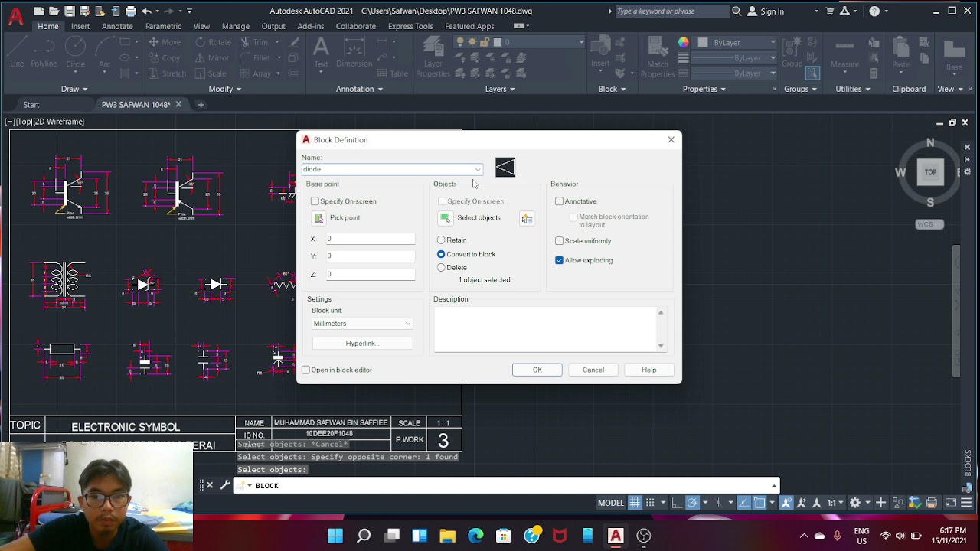Open the Annotate ribbon tab
Screen dimensions: 980x551
(117, 26)
